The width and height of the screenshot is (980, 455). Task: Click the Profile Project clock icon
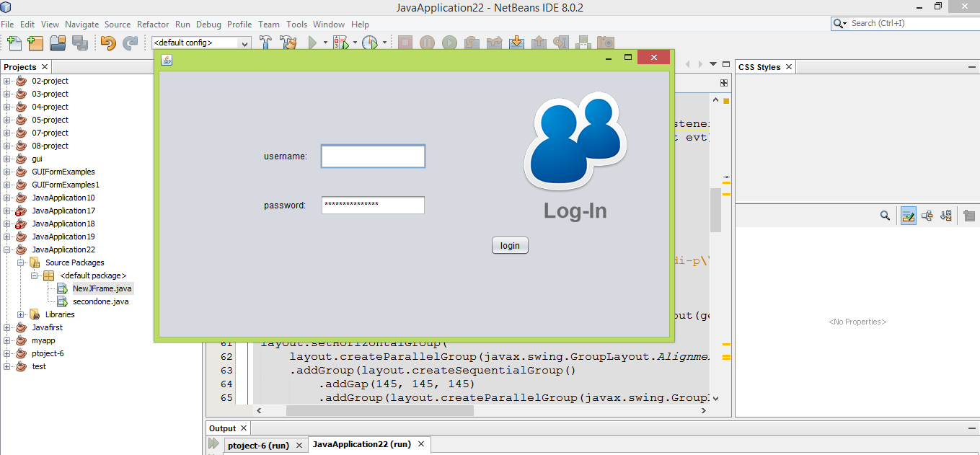[x=369, y=43]
